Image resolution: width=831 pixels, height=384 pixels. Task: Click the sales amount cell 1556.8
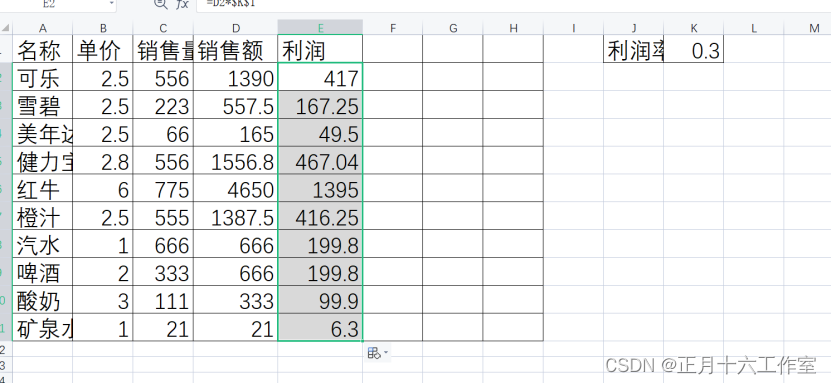pos(236,161)
